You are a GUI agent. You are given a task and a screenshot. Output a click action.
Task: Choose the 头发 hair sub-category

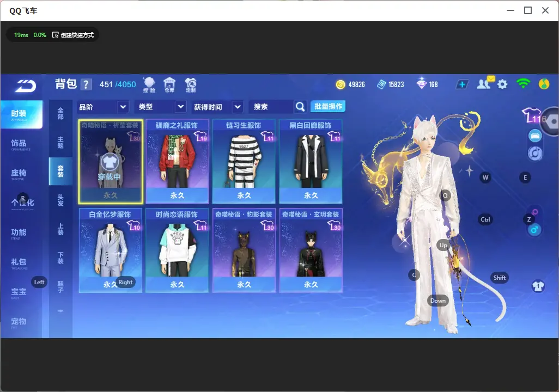pos(60,200)
